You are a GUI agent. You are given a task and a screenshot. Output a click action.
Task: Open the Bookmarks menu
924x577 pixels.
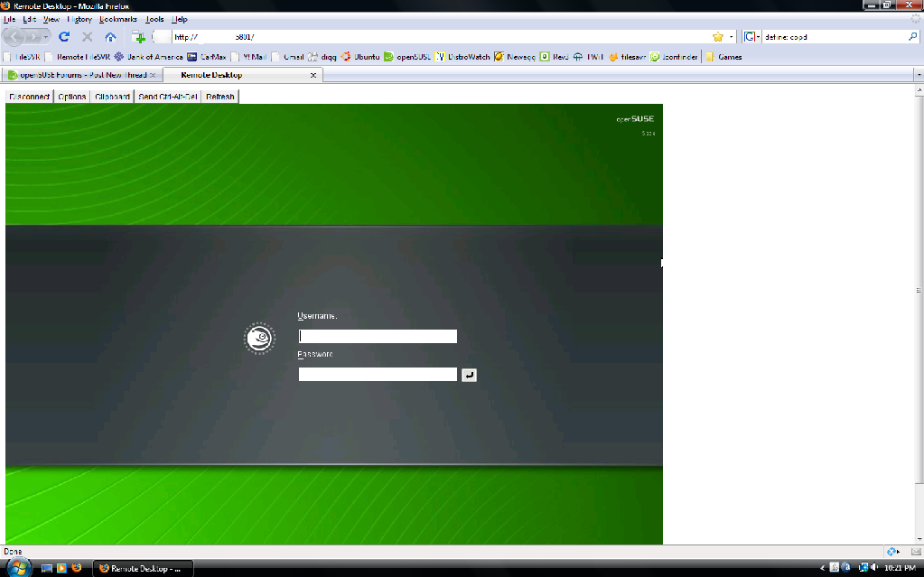[117, 19]
